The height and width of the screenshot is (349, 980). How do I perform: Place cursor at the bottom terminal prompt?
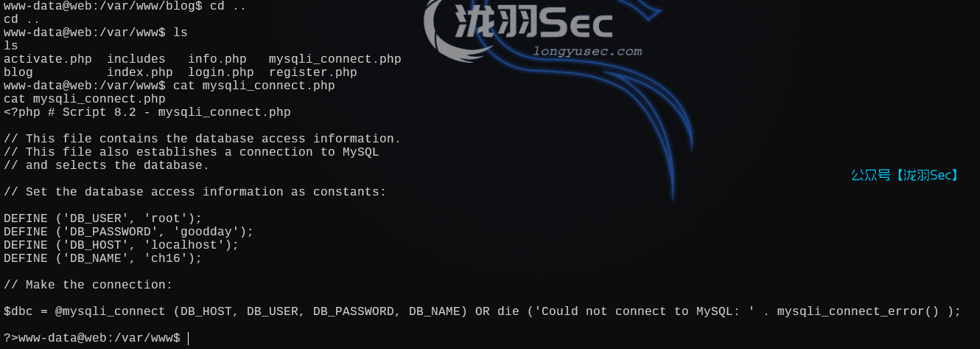pos(189,338)
